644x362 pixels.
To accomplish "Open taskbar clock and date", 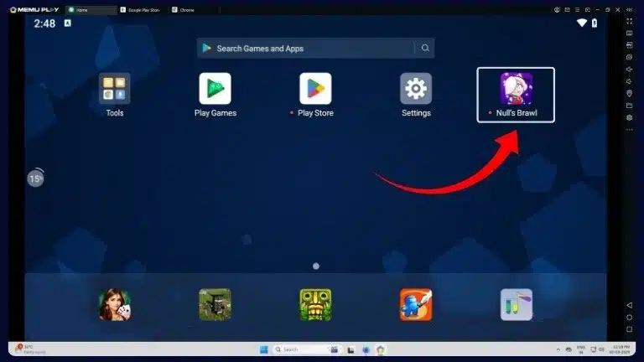I will point(620,349).
